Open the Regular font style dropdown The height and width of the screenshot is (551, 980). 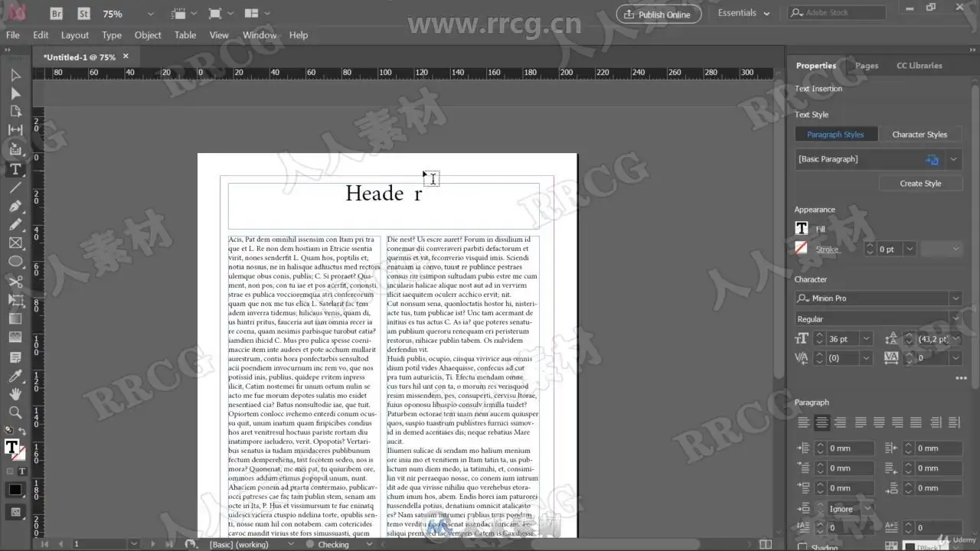[955, 319]
